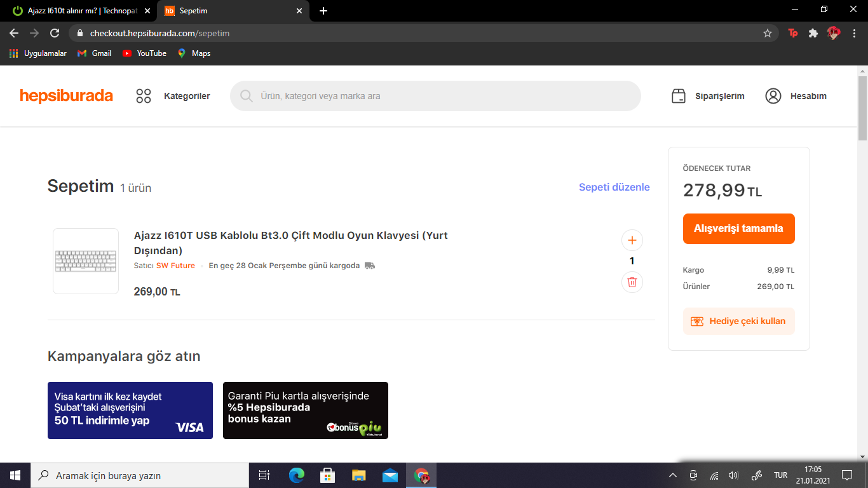
Task: Open the Ajazz I610T keyboard product title
Action: 291,243
